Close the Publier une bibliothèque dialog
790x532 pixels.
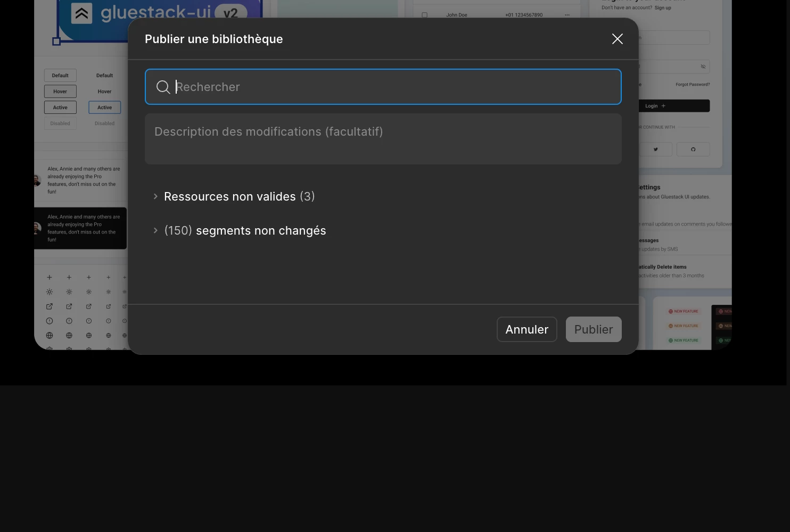(x=618, y=39)
